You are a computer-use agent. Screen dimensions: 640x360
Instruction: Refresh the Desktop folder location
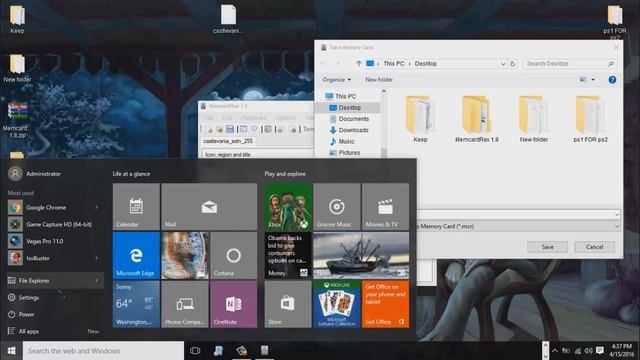click(513, 64)
